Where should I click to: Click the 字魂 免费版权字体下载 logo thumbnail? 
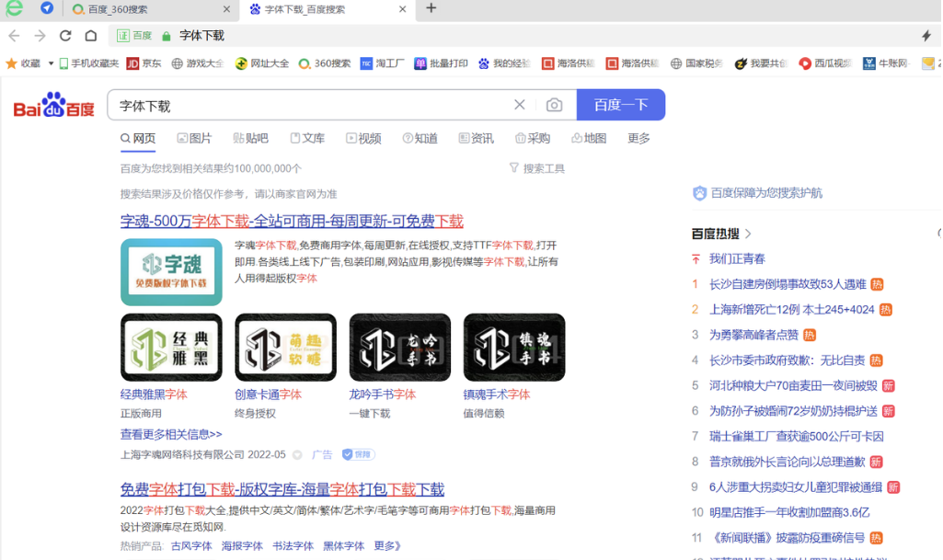[171, 272]
